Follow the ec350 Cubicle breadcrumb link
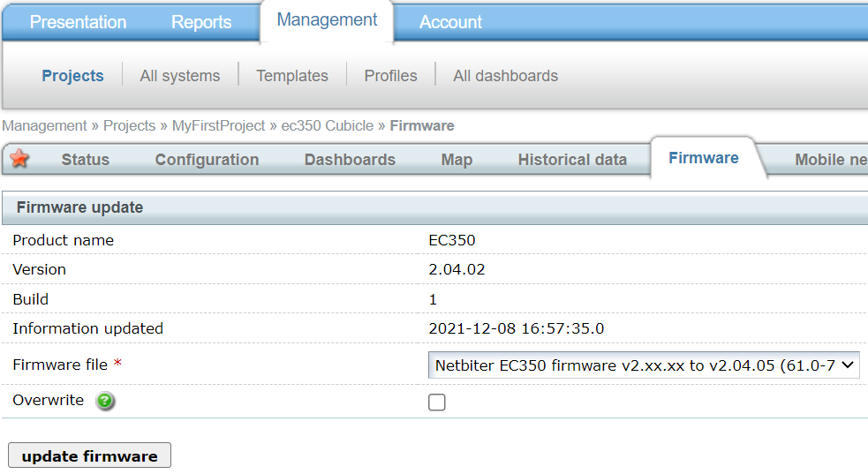The image size is (868, 474). 327,126
